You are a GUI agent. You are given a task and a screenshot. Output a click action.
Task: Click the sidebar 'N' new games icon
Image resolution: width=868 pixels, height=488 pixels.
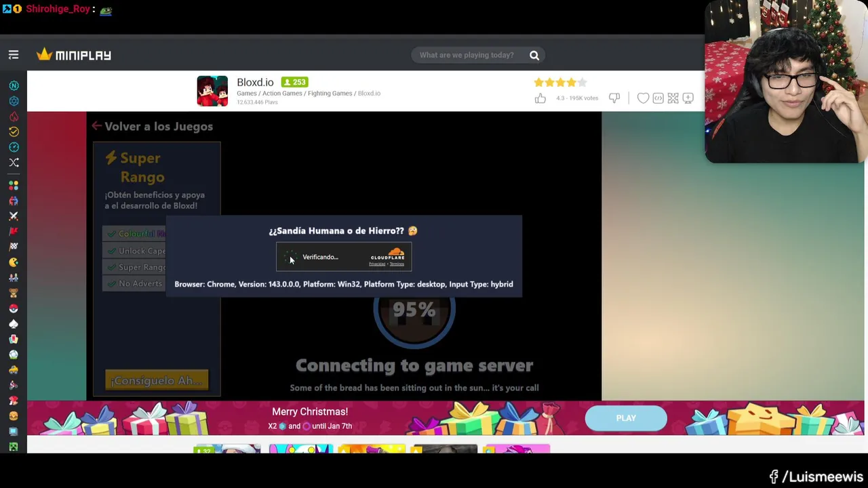(14, 86)
